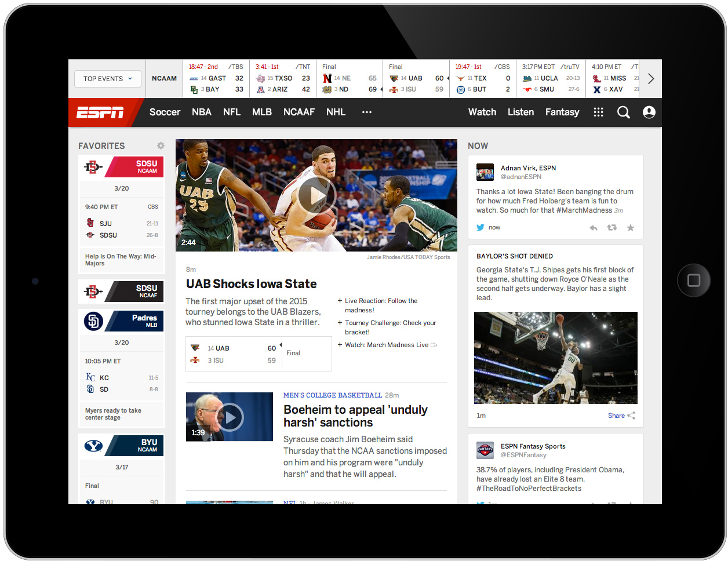Image resolution: width=728 pixels, height=561 pixels.
Task: Open the more sports ellipsis menu
Action: click(x=367, y=112)
